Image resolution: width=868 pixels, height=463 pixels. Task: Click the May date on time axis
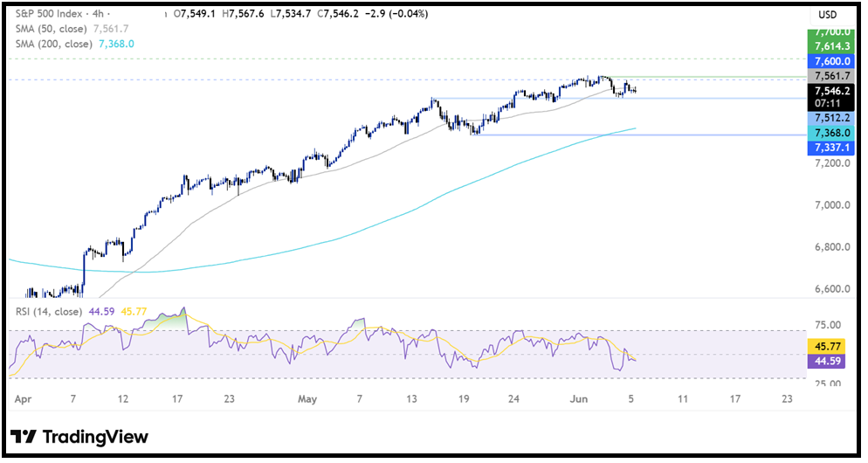(x=307, y=399)
